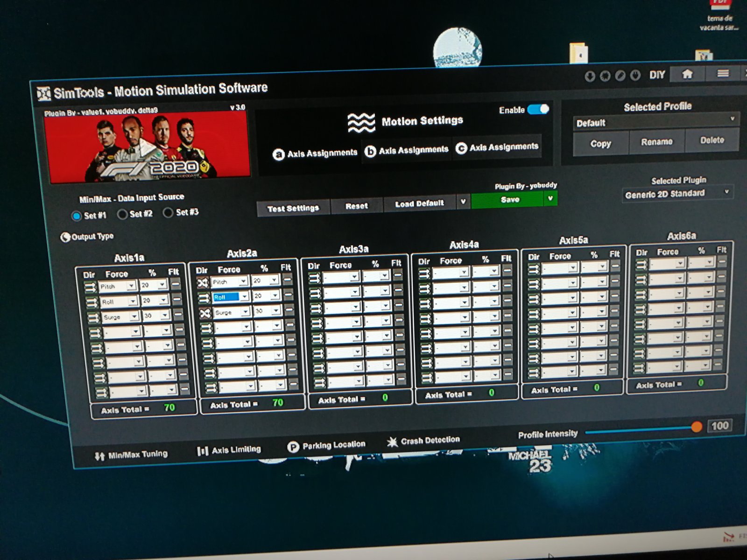Toggle direction icon for Axis1a Pitch row

(90, 287)
